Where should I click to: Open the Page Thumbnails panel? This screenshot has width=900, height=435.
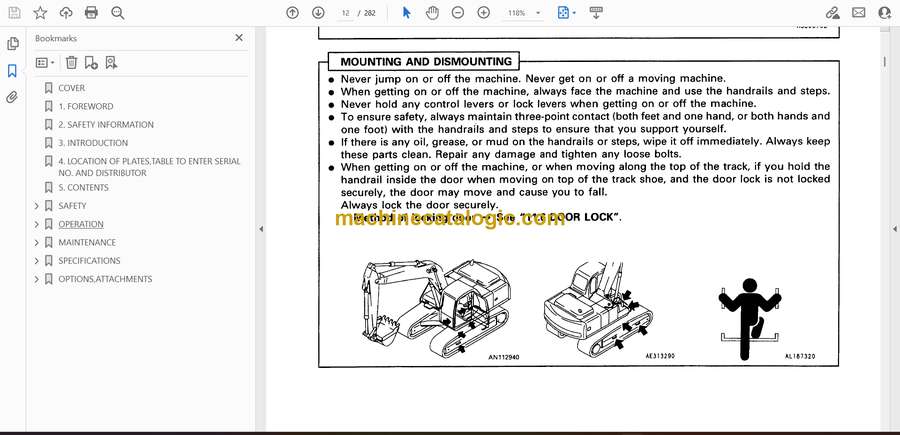click(x=13, y=44)
